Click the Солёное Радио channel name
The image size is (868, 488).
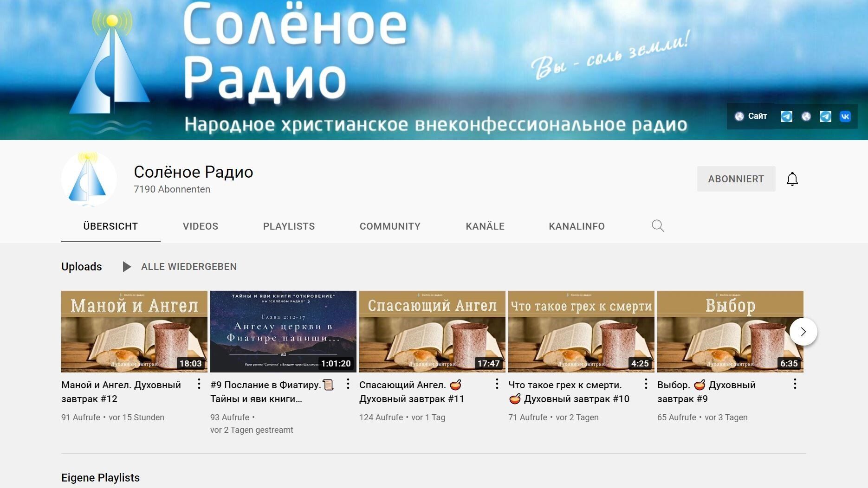(193, 172)
